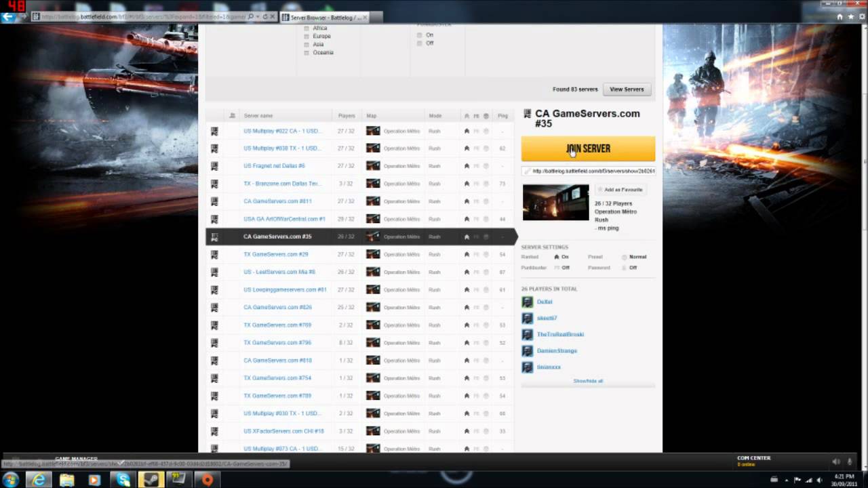
Task: Click server icon beside TX GameServers.com #29
Action: [x=214, y=254]
